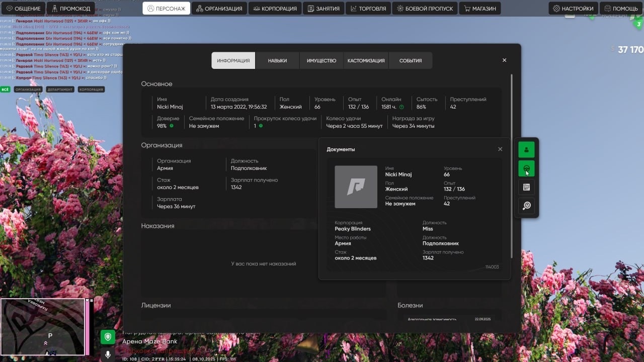
Task: Click the Персонаж user icon in top menu
Action: (x=151, y=9)
